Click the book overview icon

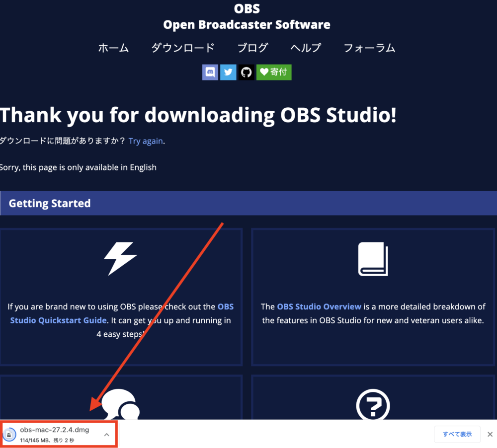tap(373, 259)
